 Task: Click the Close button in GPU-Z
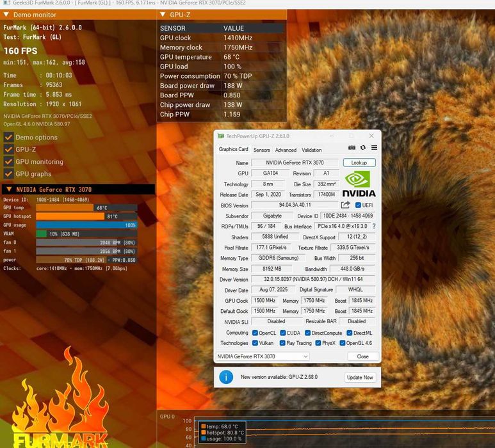pyautogui.click(x=362, y=356)
